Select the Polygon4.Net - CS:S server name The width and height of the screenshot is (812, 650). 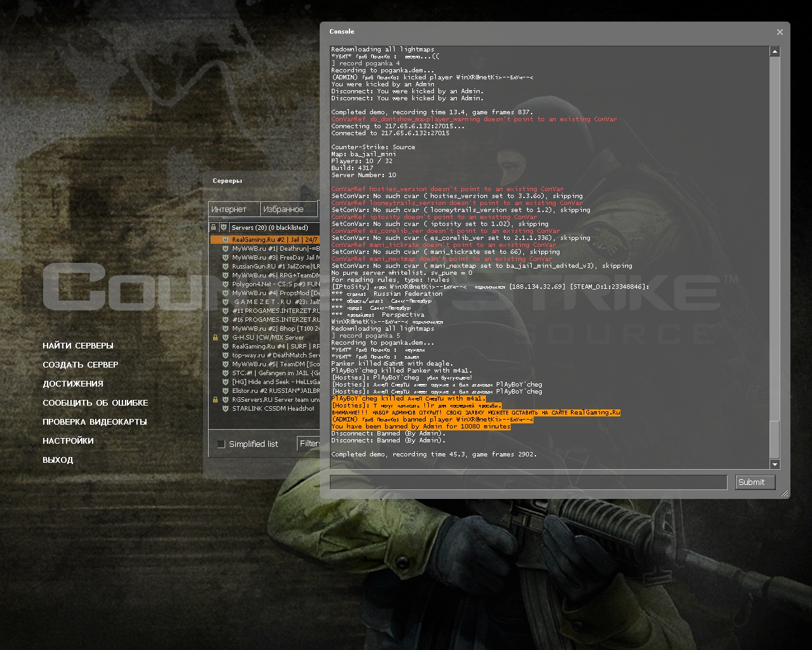click(276, 284)
